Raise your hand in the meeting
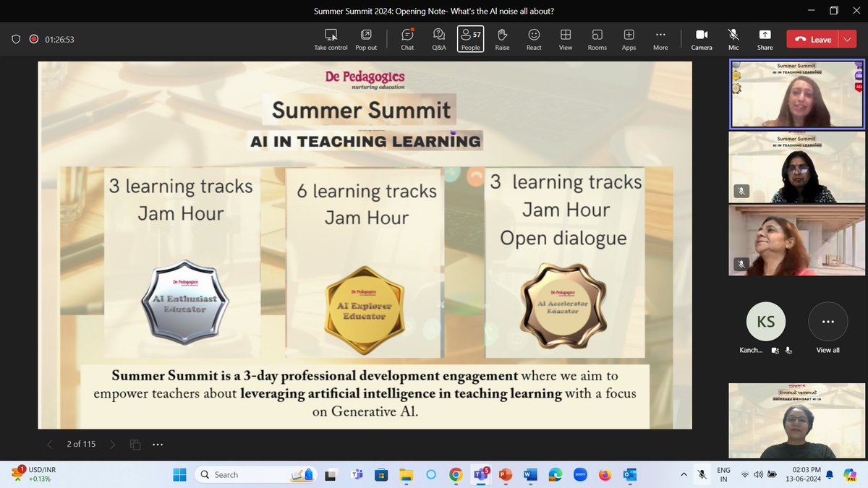Image resolution: width=868 pixels, height=488 pixels. [502, 38]
